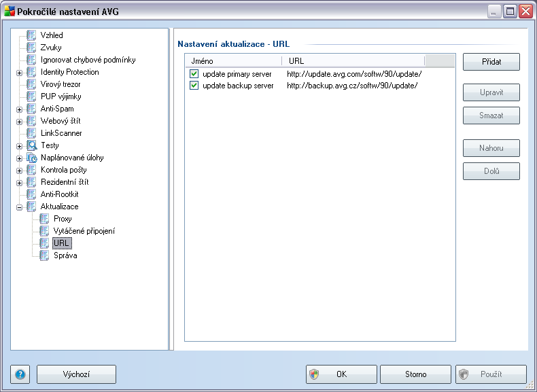Collapse the Aktualizace tree node

point(19,207)
